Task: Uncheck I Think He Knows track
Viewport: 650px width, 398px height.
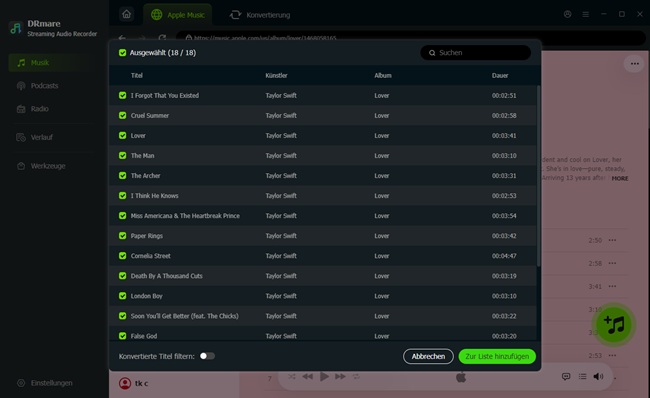Action: tap(122, 196)
